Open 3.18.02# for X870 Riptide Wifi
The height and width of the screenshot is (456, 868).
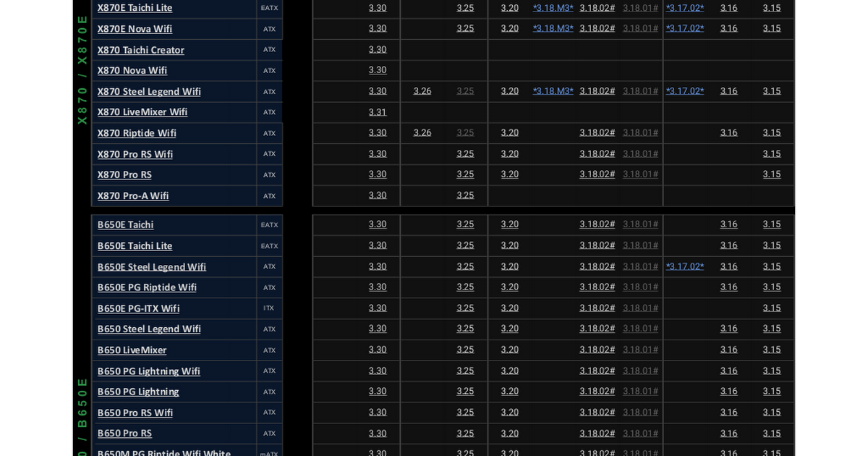tap(597, 132)
